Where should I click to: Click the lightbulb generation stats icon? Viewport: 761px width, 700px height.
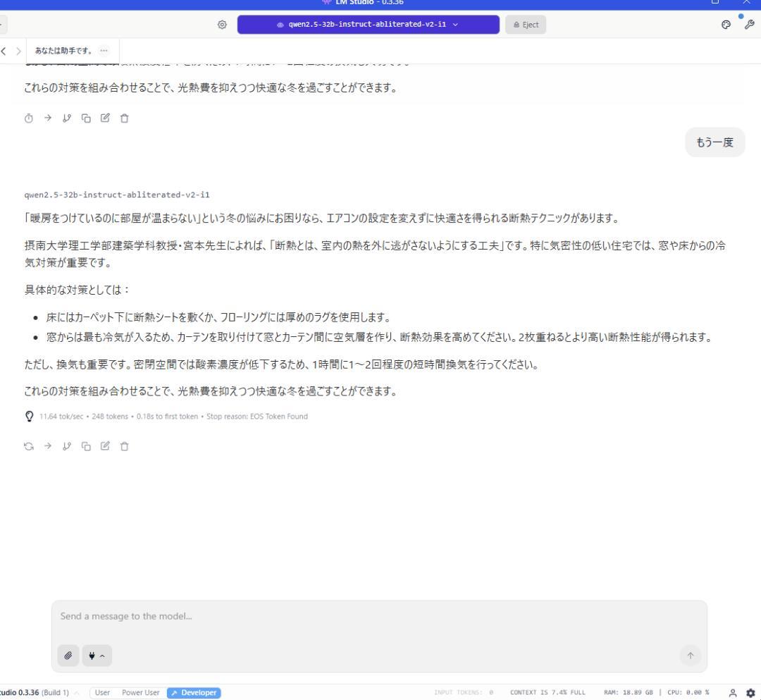[x=29, y=416]
